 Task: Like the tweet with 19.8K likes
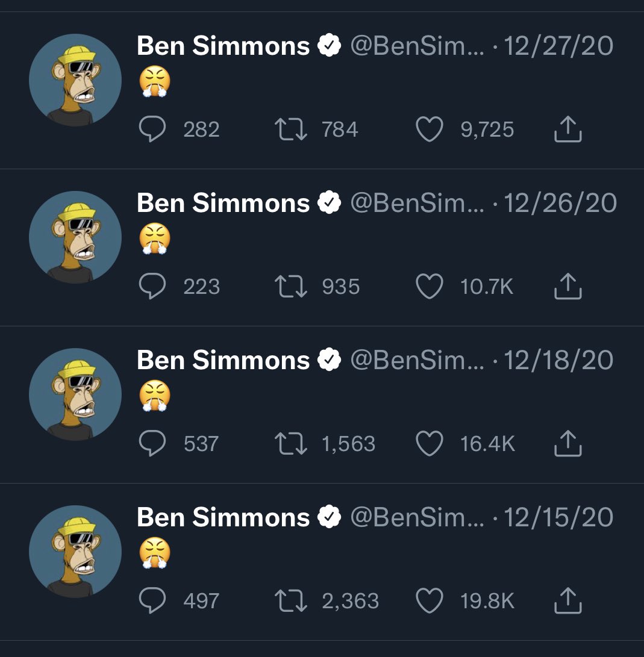click(x=430, y=601)
